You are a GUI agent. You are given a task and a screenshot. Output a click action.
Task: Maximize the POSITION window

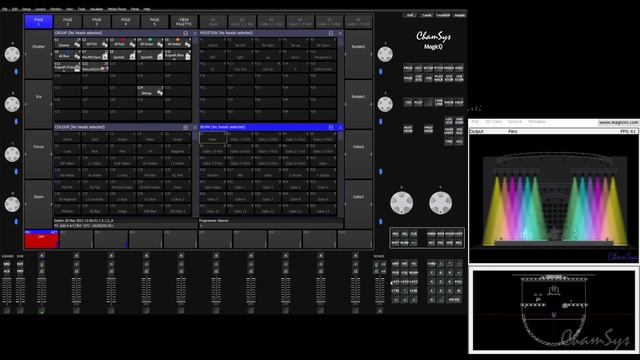[x=331, y=33]
